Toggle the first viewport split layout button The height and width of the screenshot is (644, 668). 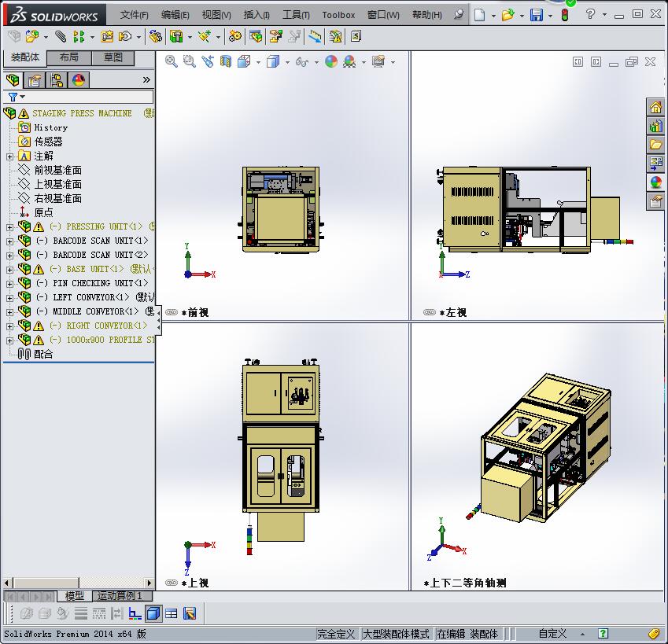578,62
